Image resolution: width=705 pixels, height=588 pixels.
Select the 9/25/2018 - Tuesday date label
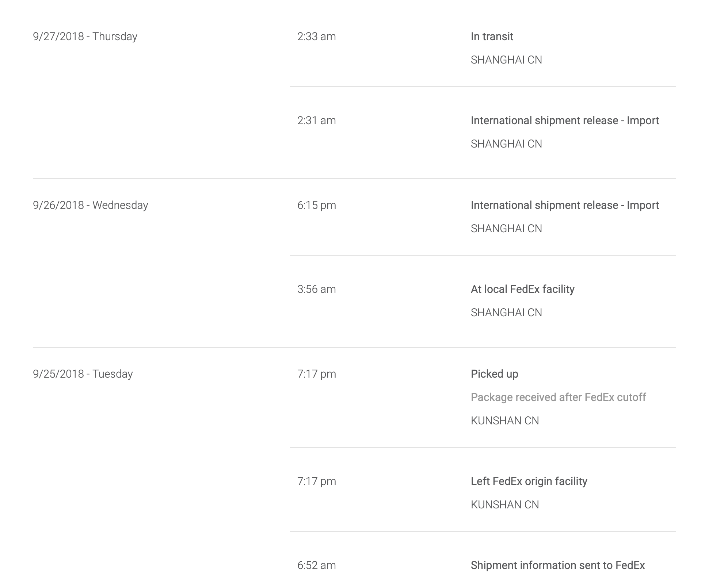tap(83, 374)
